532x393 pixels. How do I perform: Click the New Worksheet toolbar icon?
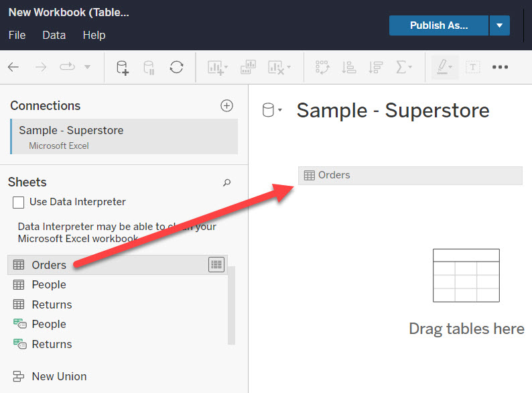click(x=217, y=67)
